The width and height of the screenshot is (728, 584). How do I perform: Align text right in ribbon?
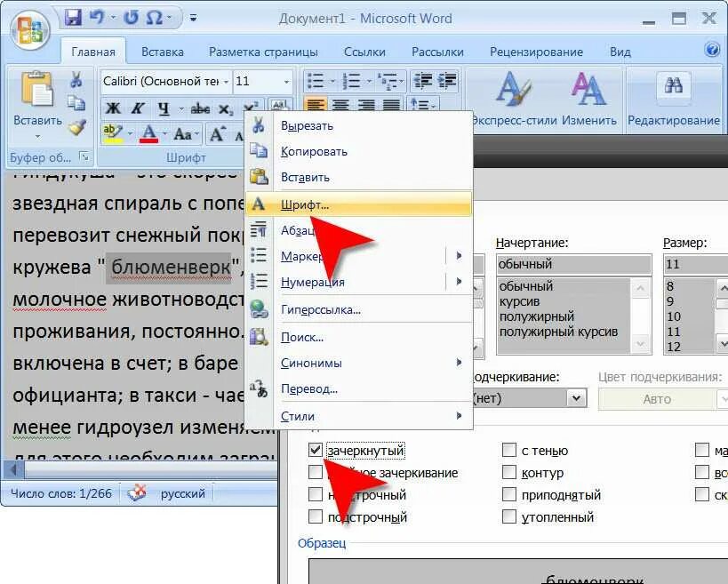(x=366, y=106)
